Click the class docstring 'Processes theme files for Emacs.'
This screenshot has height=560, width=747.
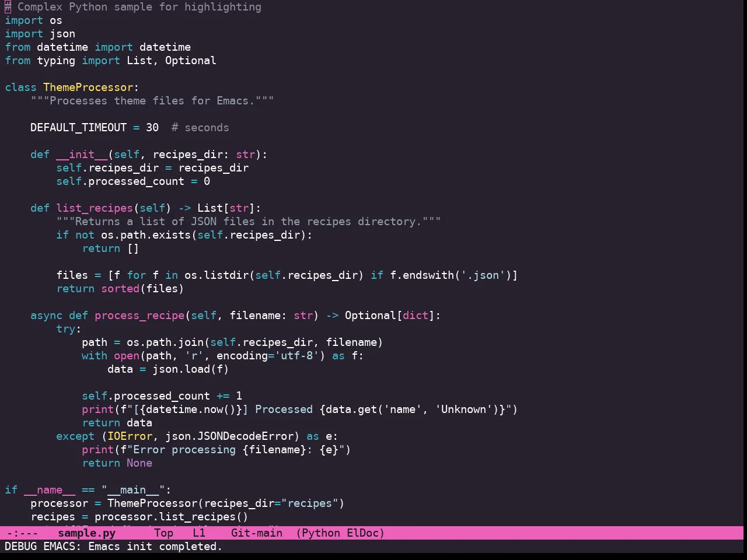152,101
